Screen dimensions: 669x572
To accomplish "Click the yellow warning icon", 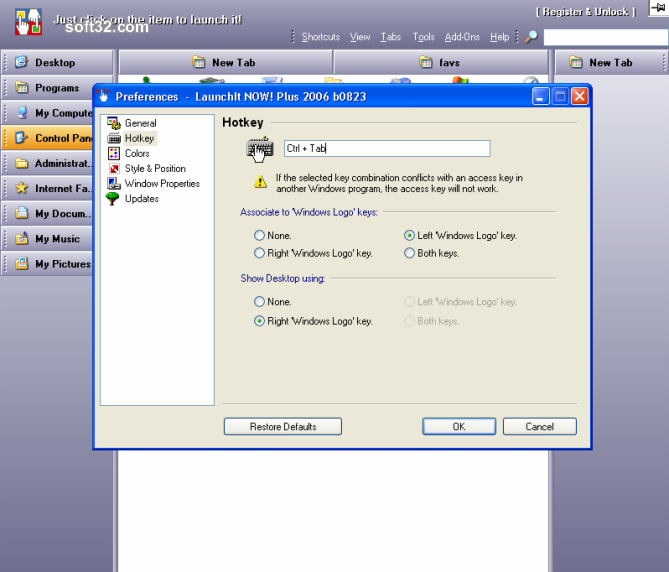I will pos(260,182).
